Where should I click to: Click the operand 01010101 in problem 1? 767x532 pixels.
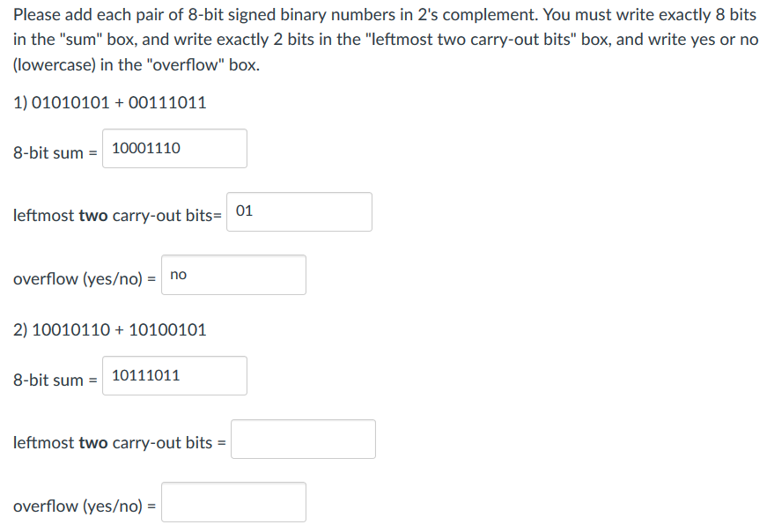point(70,103)
